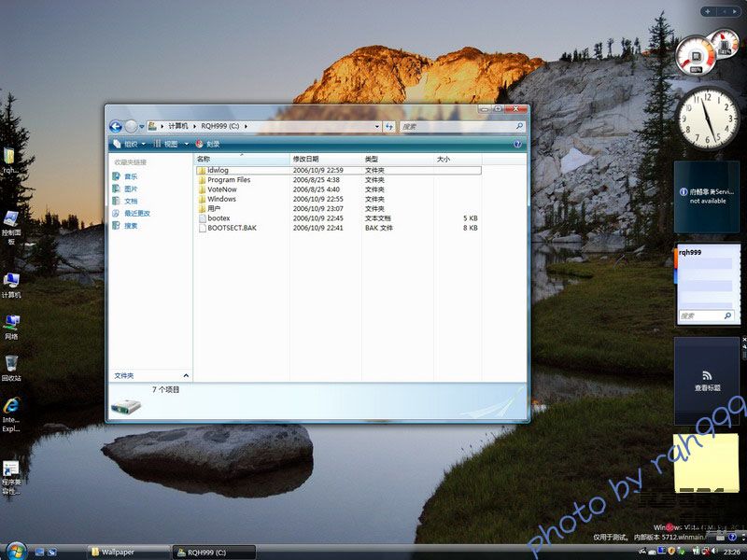Expand the dropdown arrow next to 视图
Image resolution: width=747 pixels, height=560 pixels.
[x=186, y=144]
